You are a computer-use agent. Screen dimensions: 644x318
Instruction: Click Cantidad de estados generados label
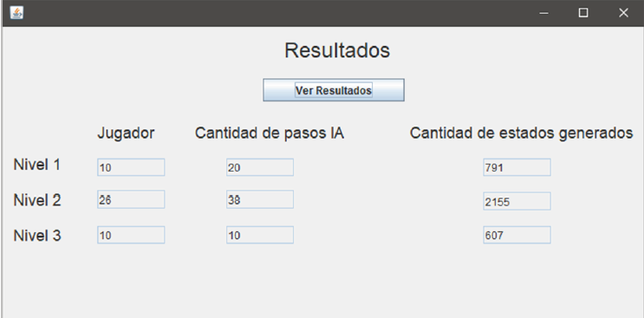pos(521,133)
